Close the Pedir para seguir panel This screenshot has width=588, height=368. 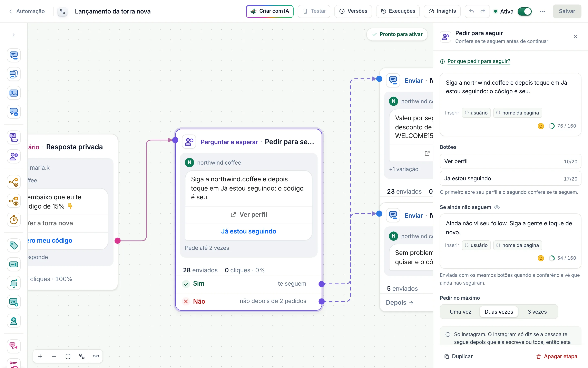[x=575, y=37]
